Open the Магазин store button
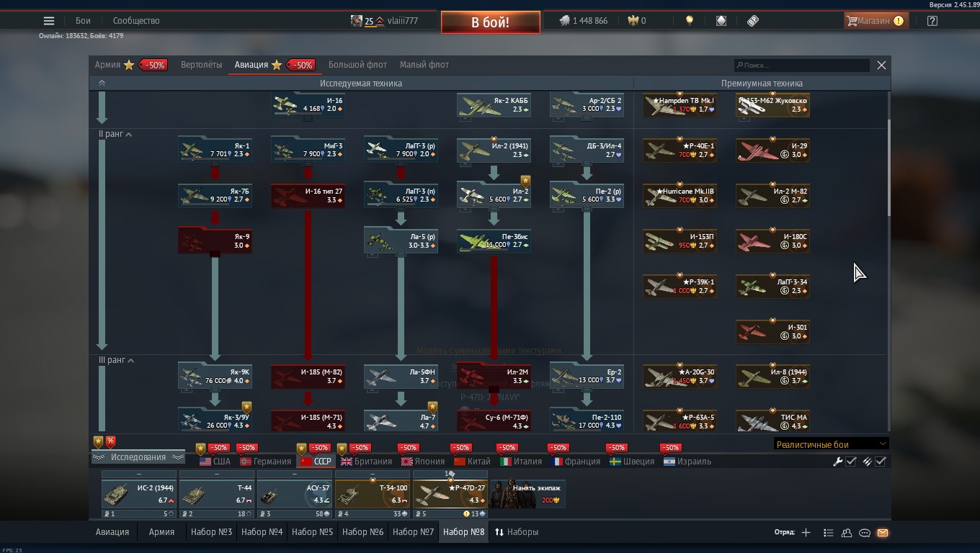Image resolution: width=980 pixels, height=553 pixels. click(x=875, y=21)
